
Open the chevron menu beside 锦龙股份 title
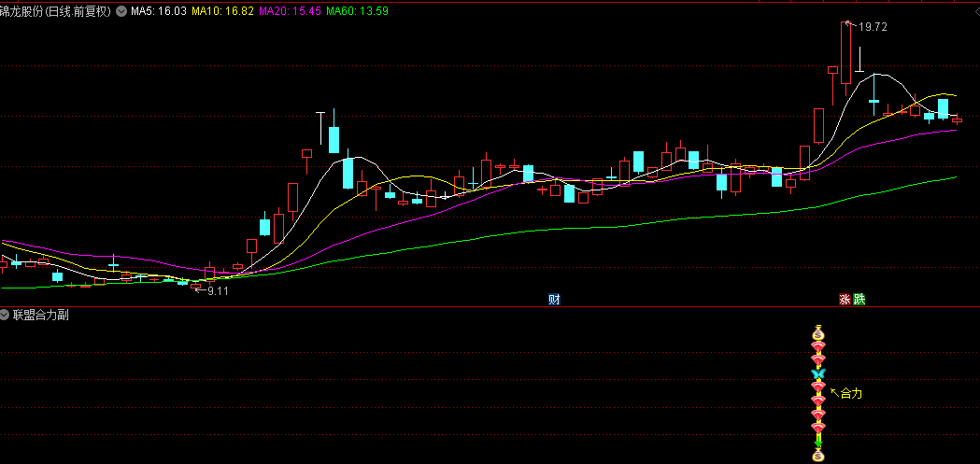[121, 11]
